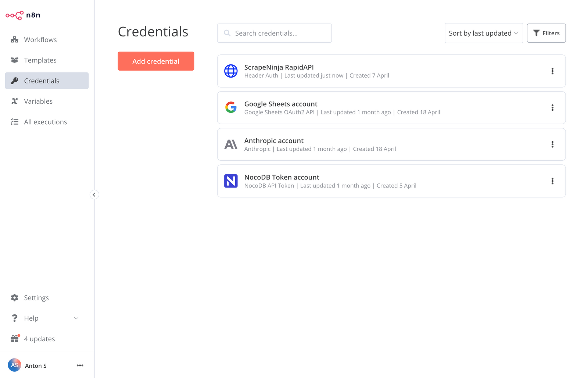Open the options menu for Google Sheets account

(x=552, y=108)
